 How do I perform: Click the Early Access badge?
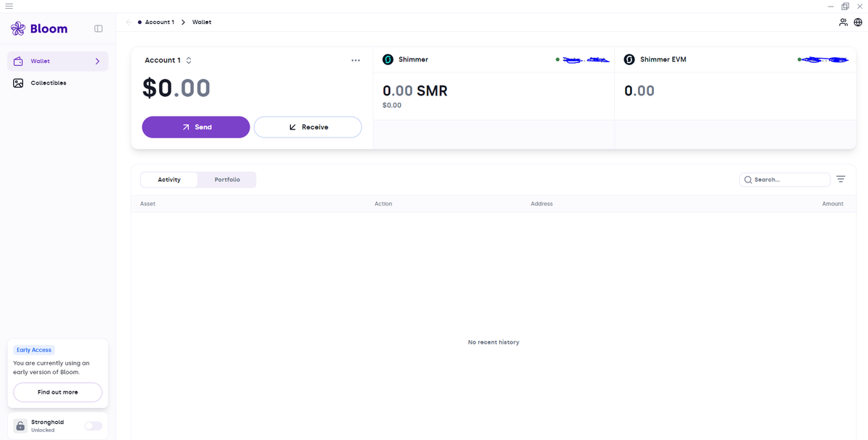pyautogui.click(x=34, y=350)
